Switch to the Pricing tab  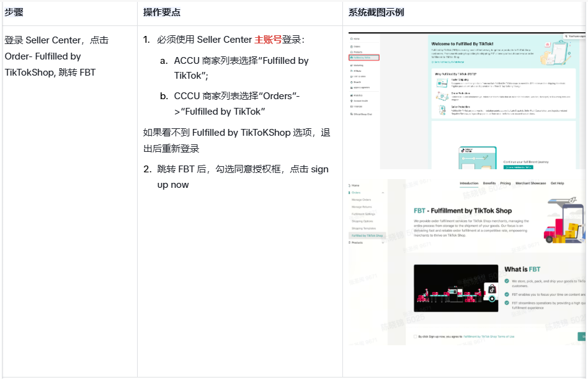[x=506, y=183]
